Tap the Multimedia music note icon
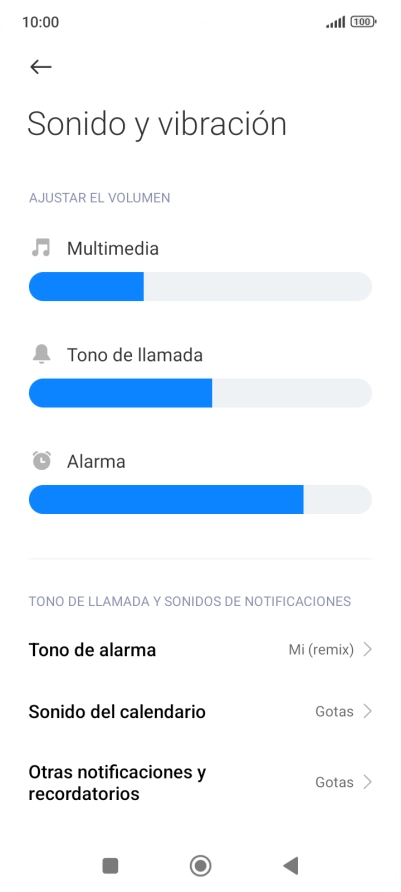 (41, 247)
